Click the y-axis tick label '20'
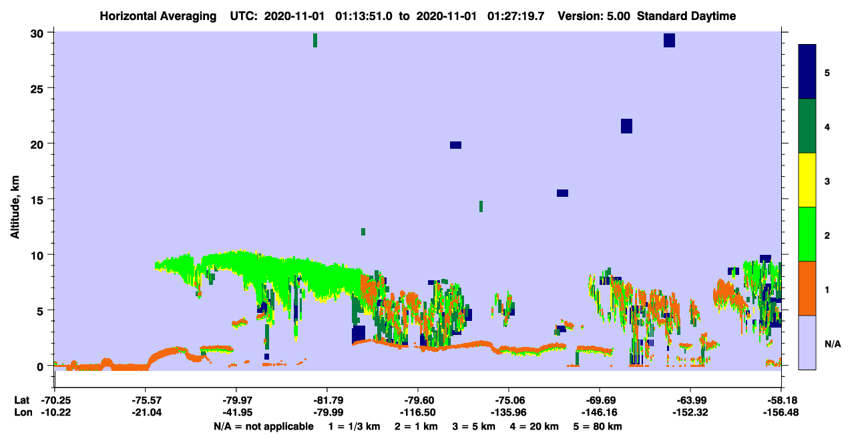 [39, 143]
